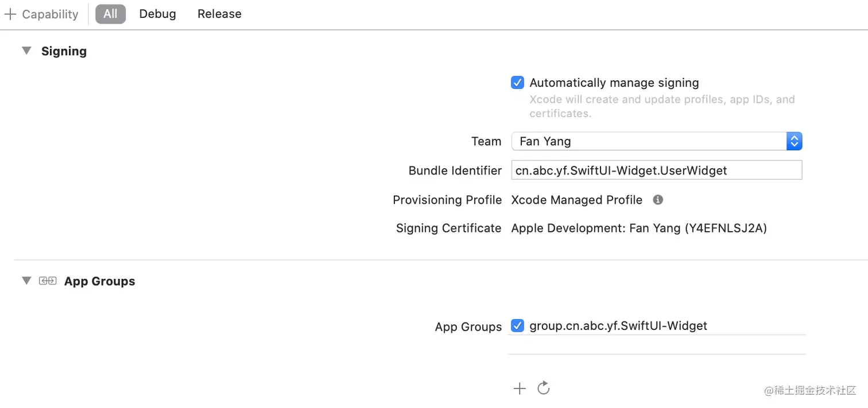Add a new app group with plus button
Image resolution: width=868 pixels, height=408 pixels.
tap(520, 388)
